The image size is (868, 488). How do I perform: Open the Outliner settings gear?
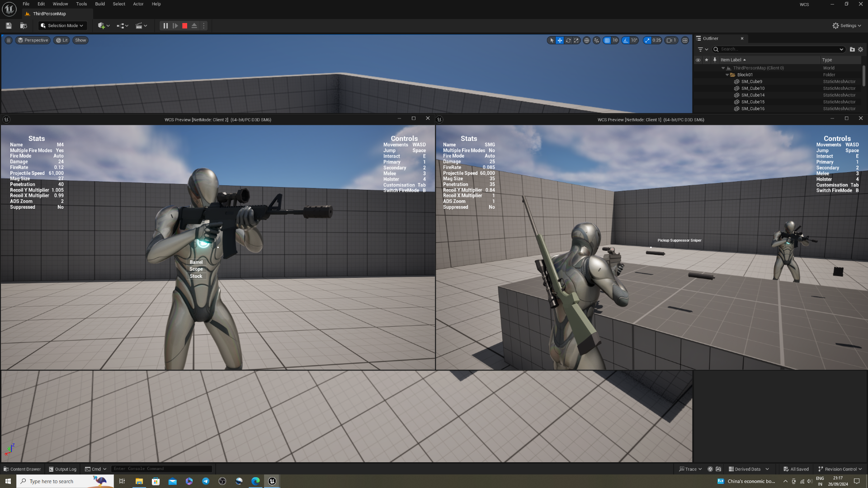click(861, 49)
